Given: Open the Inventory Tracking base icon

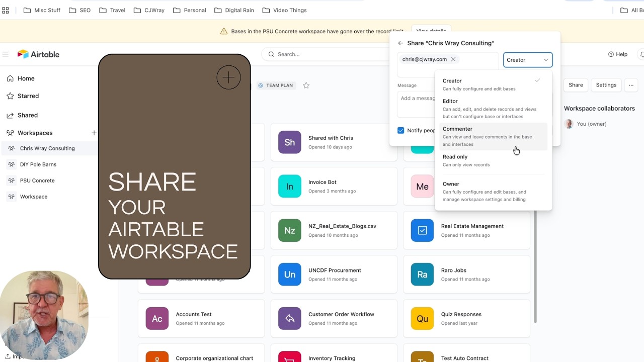Looking at the screenshot, I should [x=290, y=356].
